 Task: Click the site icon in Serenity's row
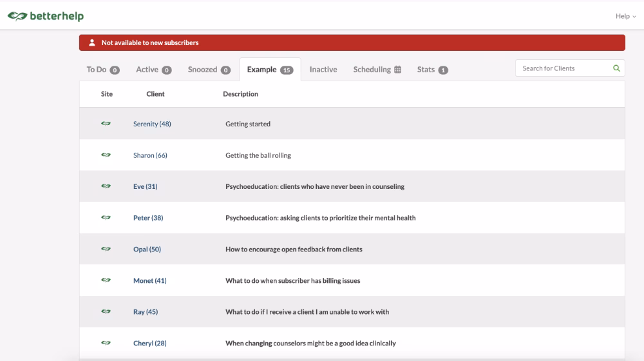pyautogui.click(x=106, y=123)
